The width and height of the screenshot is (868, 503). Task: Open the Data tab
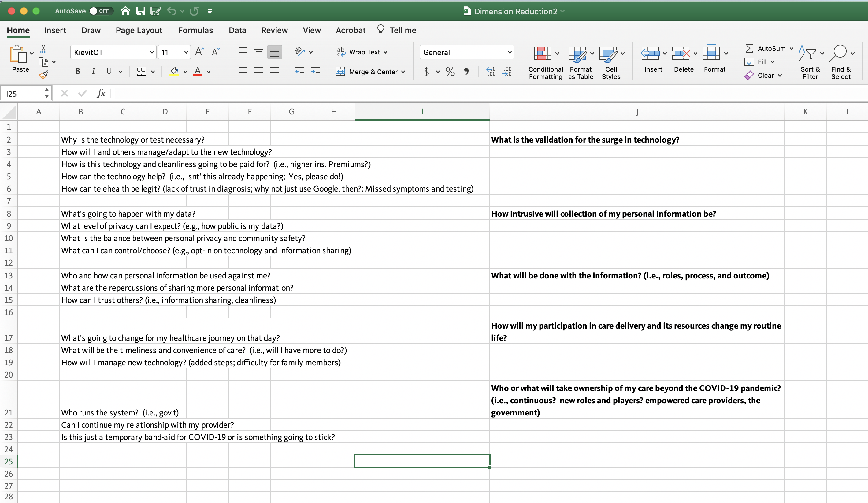237,30
